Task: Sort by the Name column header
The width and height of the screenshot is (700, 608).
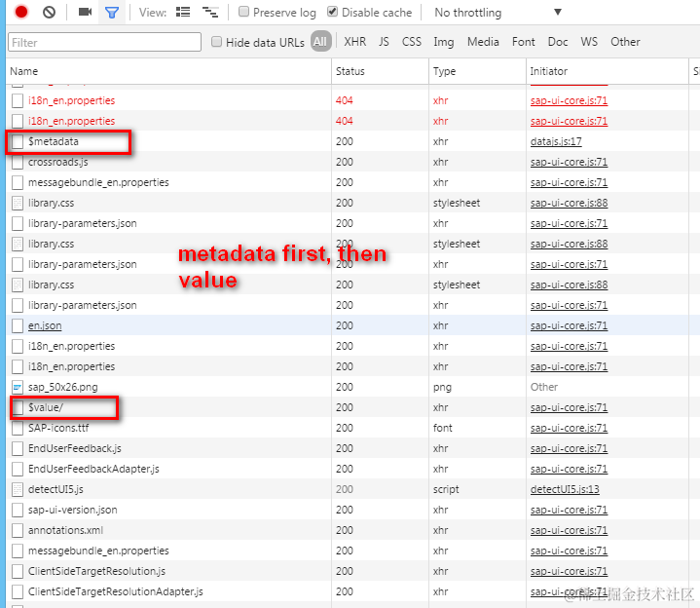Action: pyautogui.click(x=168, y=71)
